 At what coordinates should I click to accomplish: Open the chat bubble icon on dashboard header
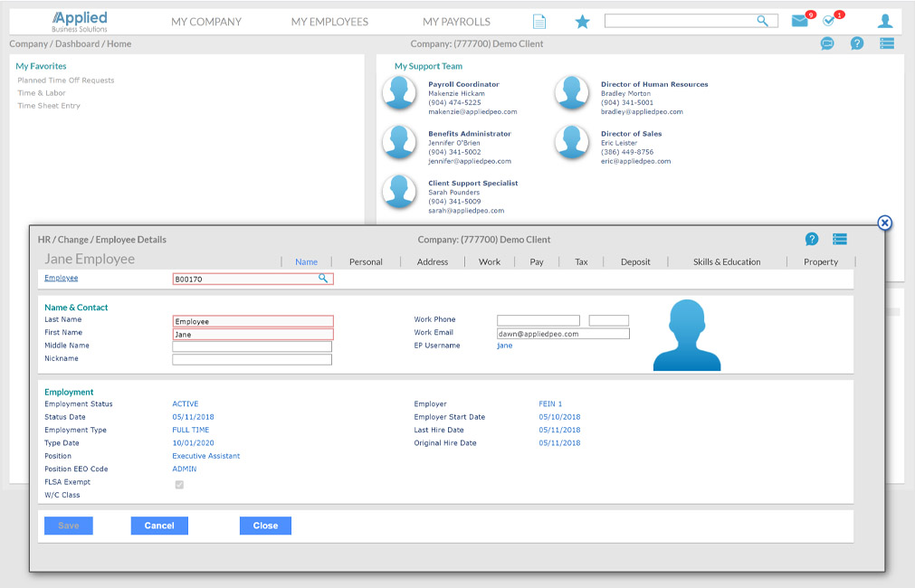click(827, 43)
